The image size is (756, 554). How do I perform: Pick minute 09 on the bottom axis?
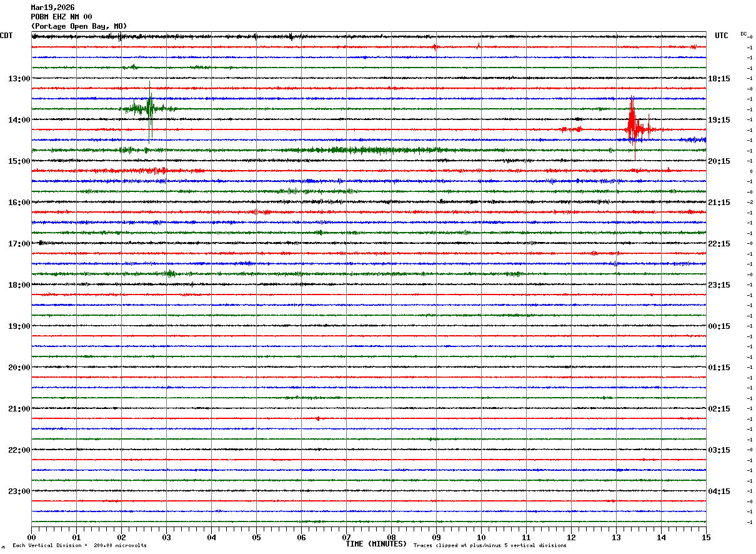click(436, 536)
